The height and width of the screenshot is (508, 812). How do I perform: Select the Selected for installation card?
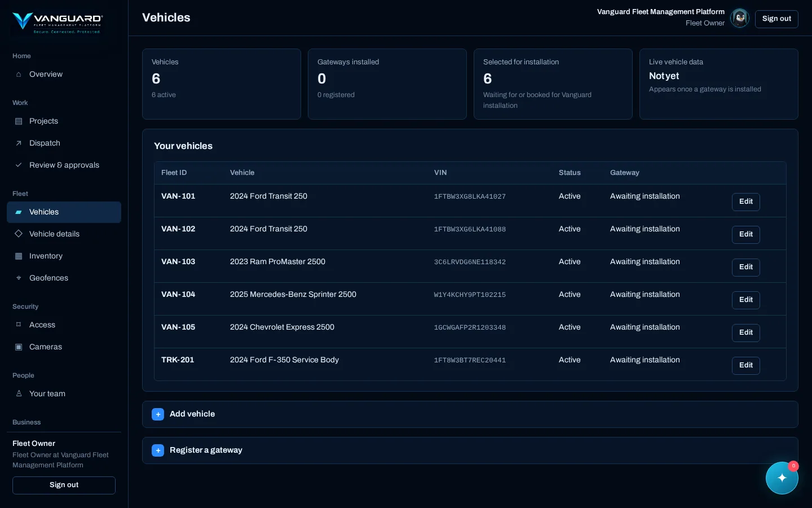coord(553,84)
